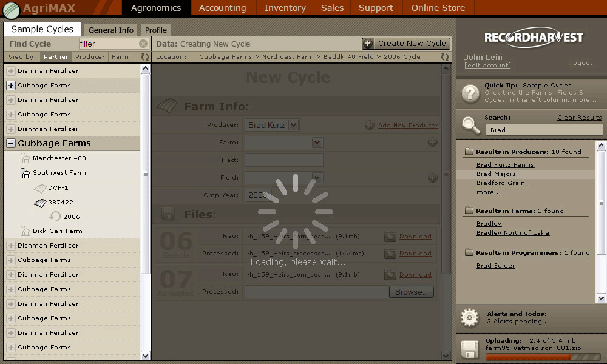This screenshot has width=607, height=364.
Task: Click the uploading floppy disk icon
Action: tap(471, 350)
